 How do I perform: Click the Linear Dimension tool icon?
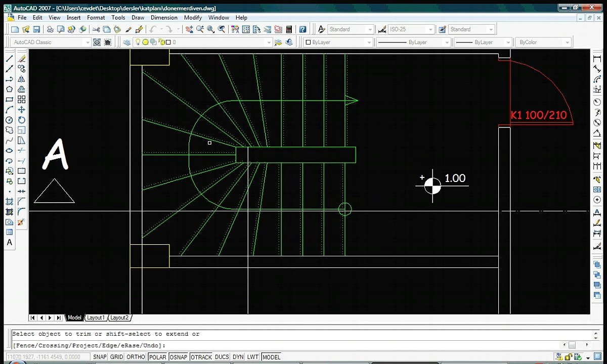(597, 59)
